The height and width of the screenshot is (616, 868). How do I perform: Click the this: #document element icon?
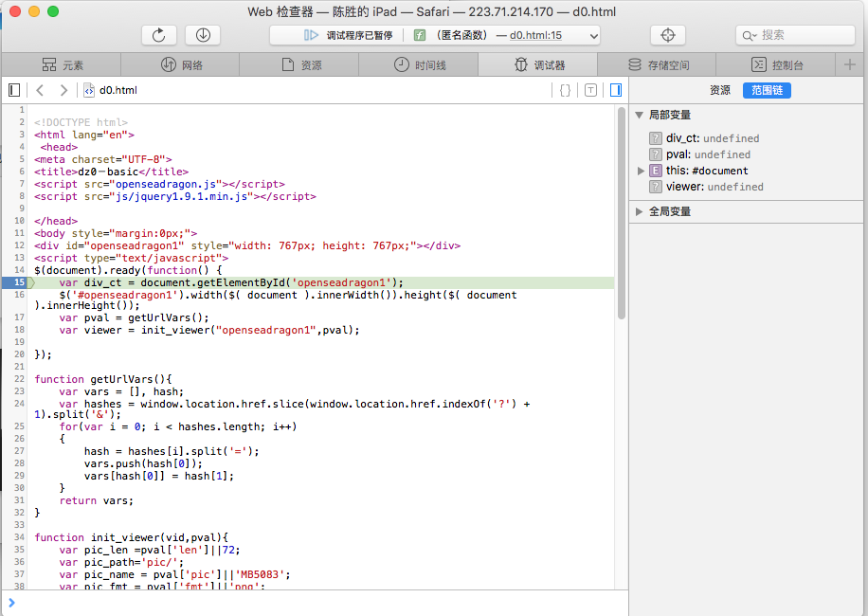[656, 171]
